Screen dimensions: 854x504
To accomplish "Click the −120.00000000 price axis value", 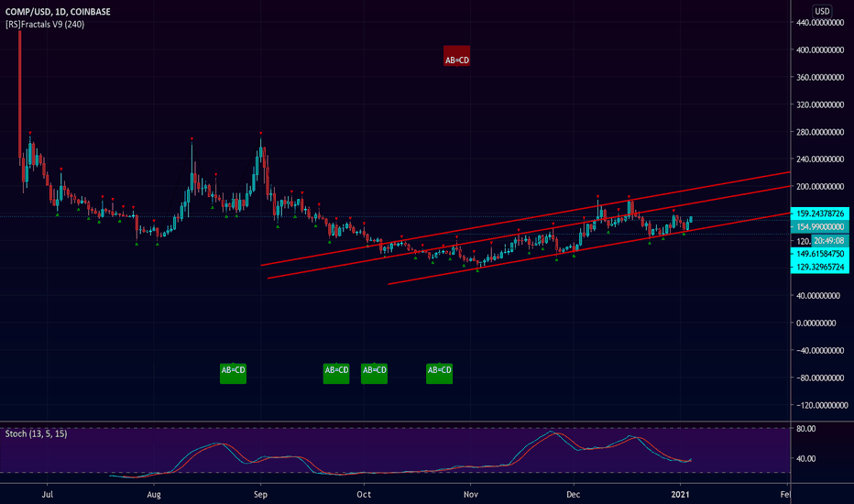I will click(822, 405).
